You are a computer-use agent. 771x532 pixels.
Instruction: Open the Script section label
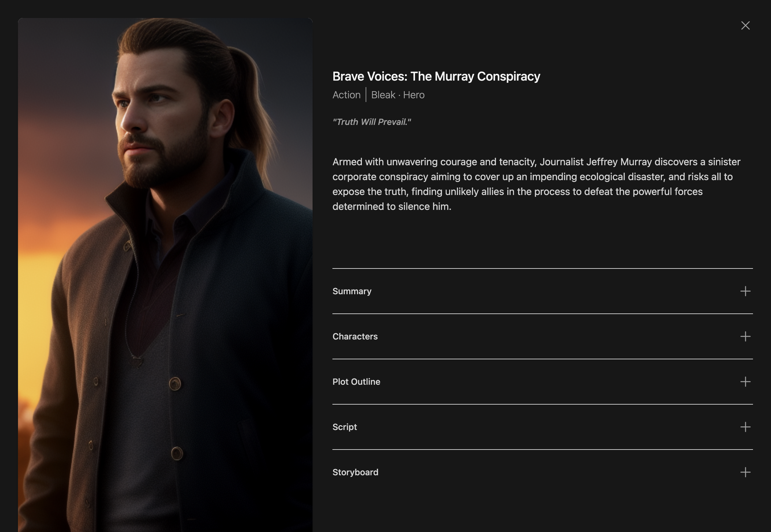(x=345, y=427)
